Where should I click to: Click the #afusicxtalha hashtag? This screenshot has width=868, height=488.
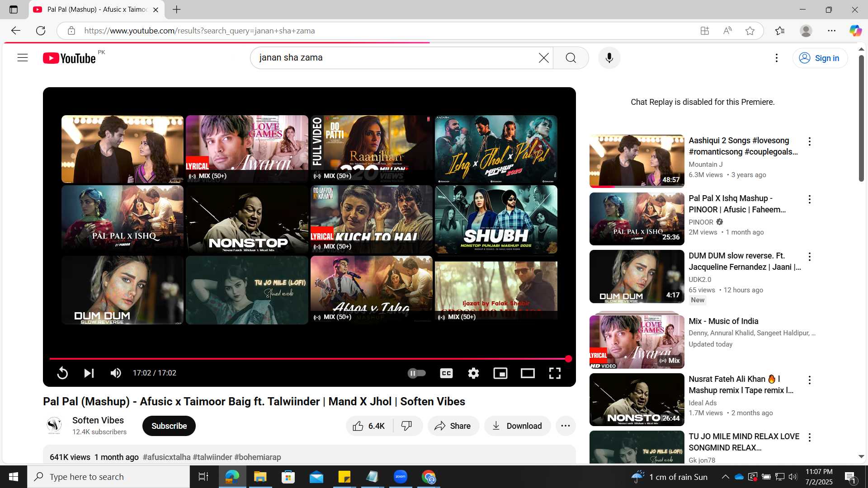[166, 457]
